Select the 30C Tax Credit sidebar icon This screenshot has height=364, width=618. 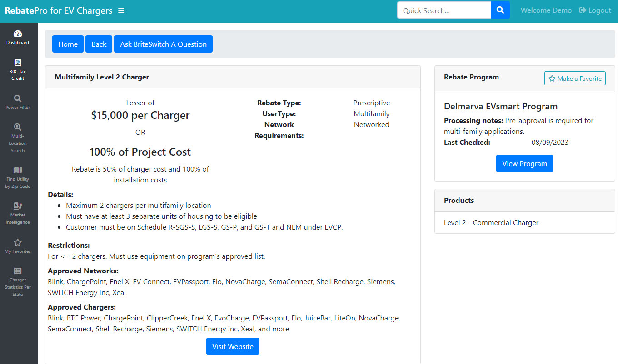18,69
